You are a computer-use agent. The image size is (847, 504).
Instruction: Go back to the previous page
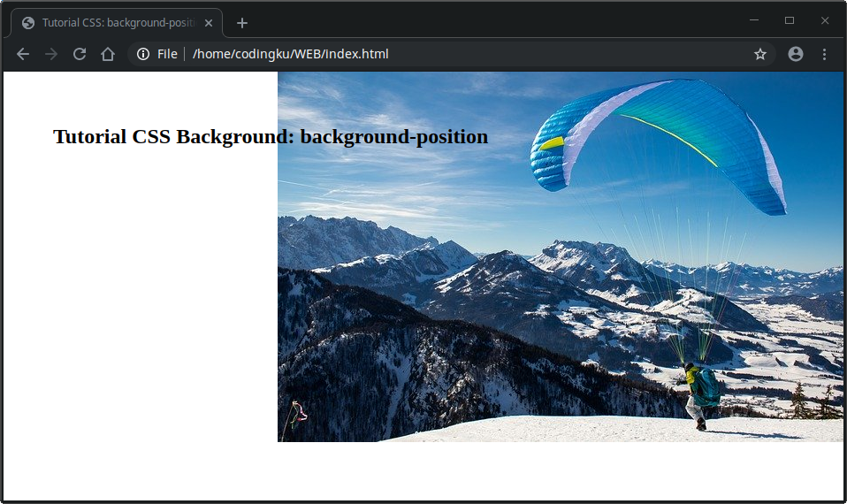tap(23, 54)
